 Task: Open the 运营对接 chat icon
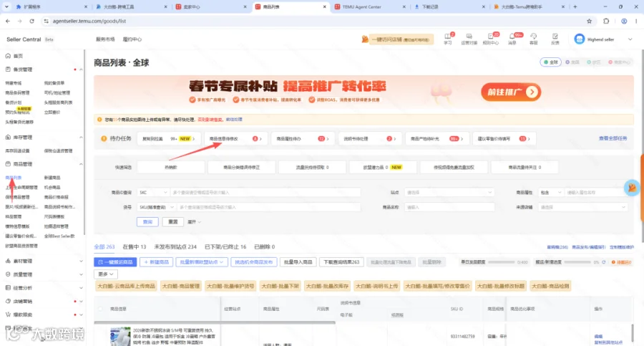point(469,37)
